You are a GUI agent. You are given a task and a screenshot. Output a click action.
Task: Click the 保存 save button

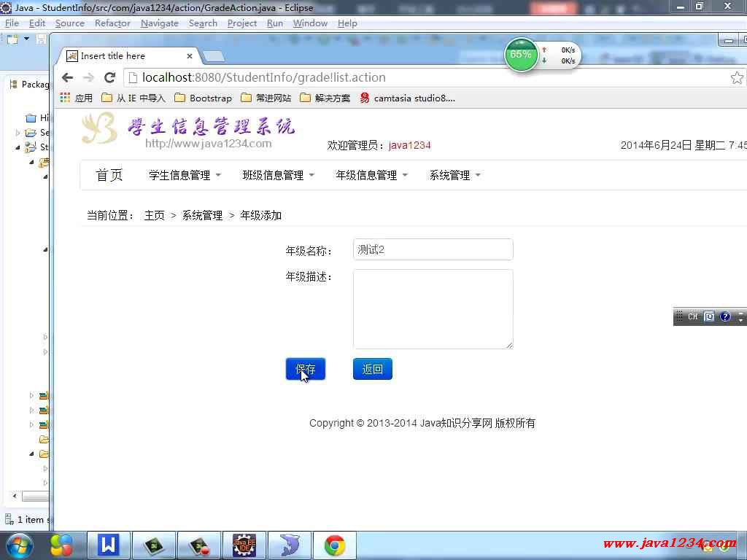[305, 369]
